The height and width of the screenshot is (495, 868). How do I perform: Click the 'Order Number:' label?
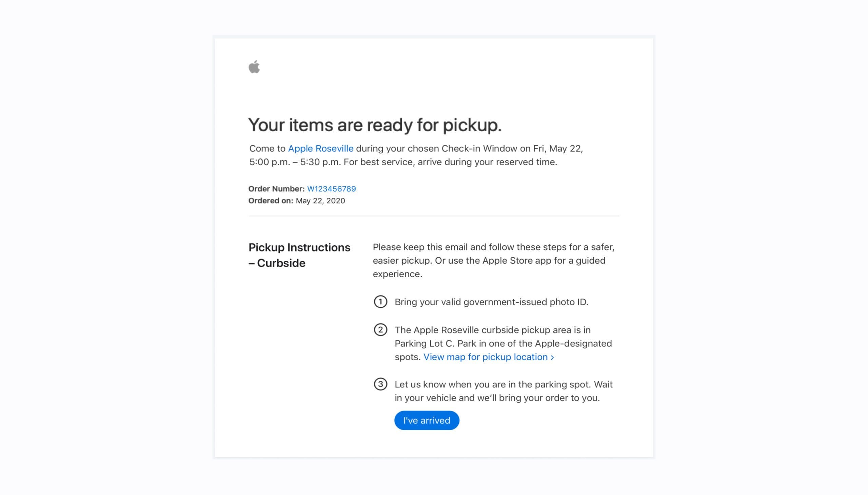276,189
